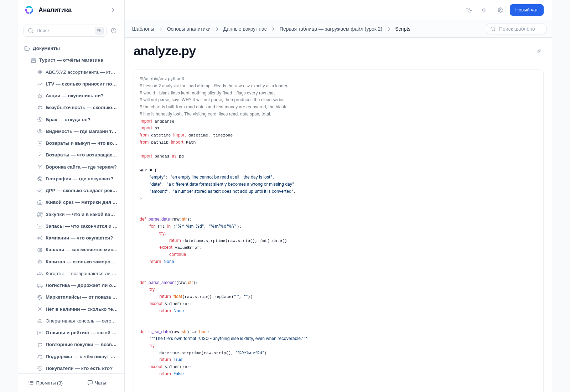Image resolution: width=570 pixels, height=392 pixels.
Task: Open Брак — откуда он? document
Action: coord(68,120)
